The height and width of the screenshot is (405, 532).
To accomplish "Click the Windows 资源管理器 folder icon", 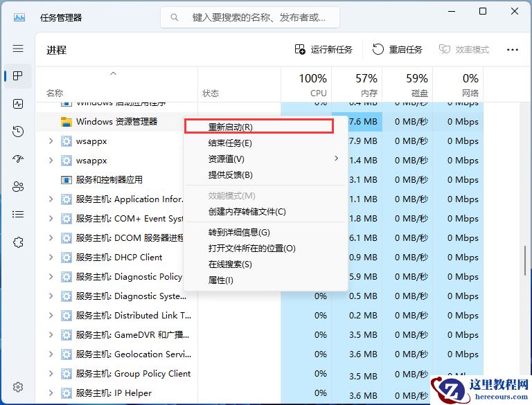I will (66, 122).
